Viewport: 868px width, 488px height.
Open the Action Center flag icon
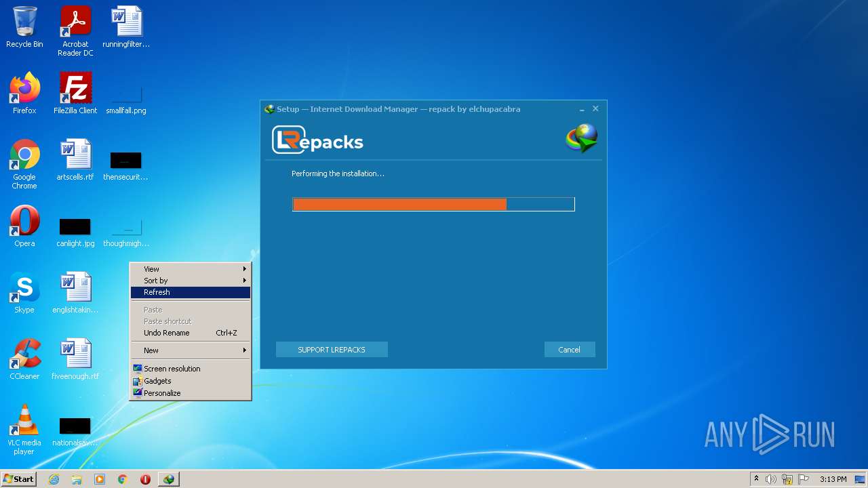point(804,479)
